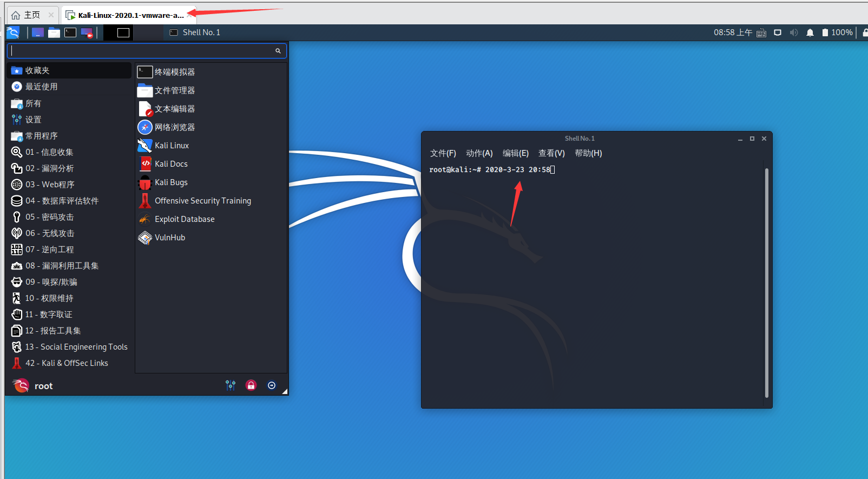Select the 10 - 权限维持 category
Image resolution: width=868 pixels, height=479 pixels.
tap(69, 298)
